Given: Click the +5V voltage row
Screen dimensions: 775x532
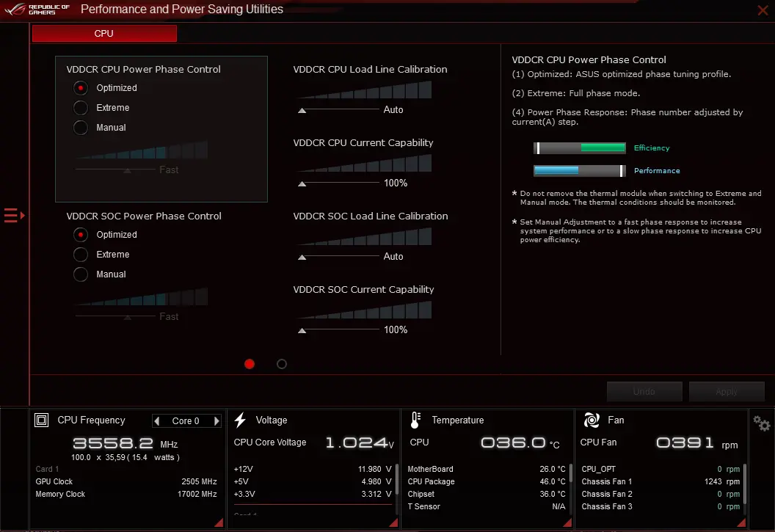Looking at the screenshot, I should coord(313,481).
